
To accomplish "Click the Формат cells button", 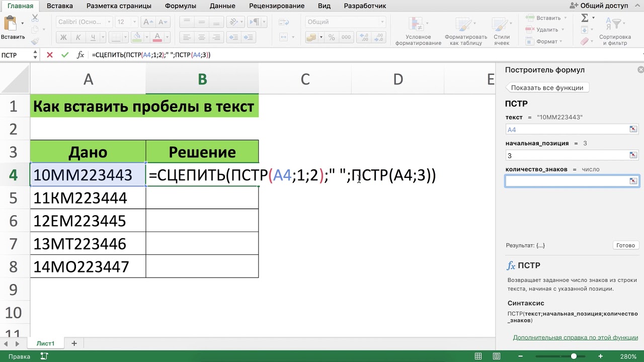I will click(546, 41).
